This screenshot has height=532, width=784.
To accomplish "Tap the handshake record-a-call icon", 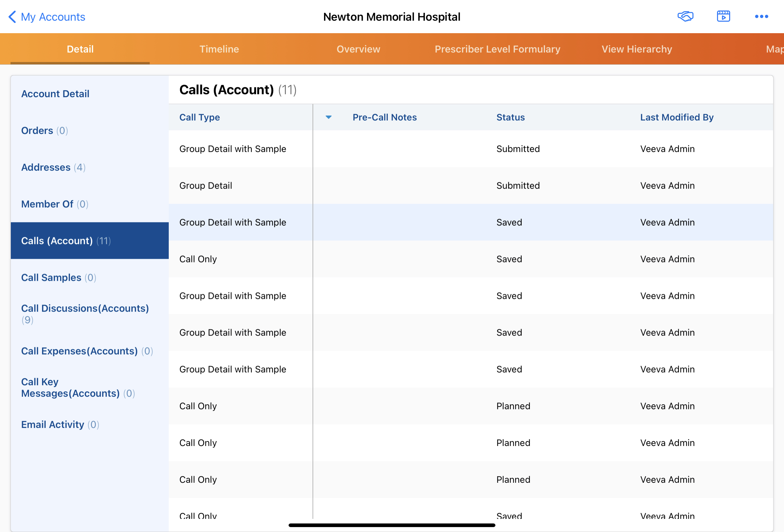I will [685, 16].
